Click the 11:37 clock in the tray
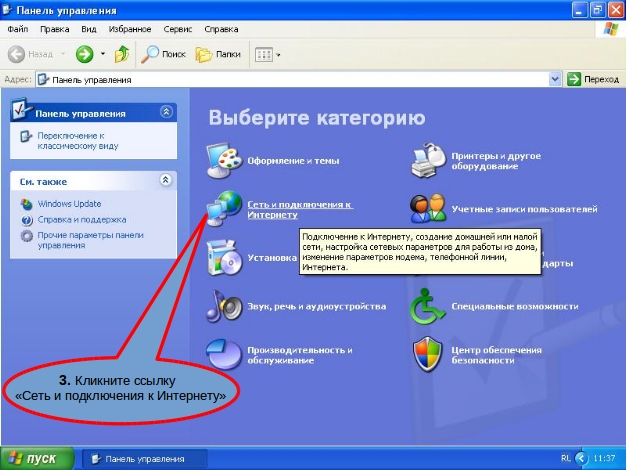Screen dimensions: 628x470 coord(604,458)
